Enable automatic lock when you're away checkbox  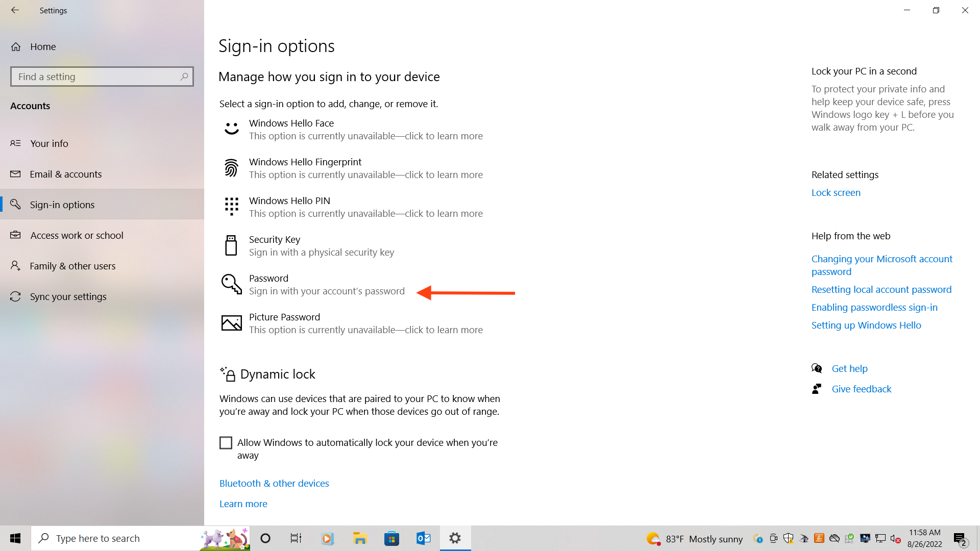click(226, 443)
